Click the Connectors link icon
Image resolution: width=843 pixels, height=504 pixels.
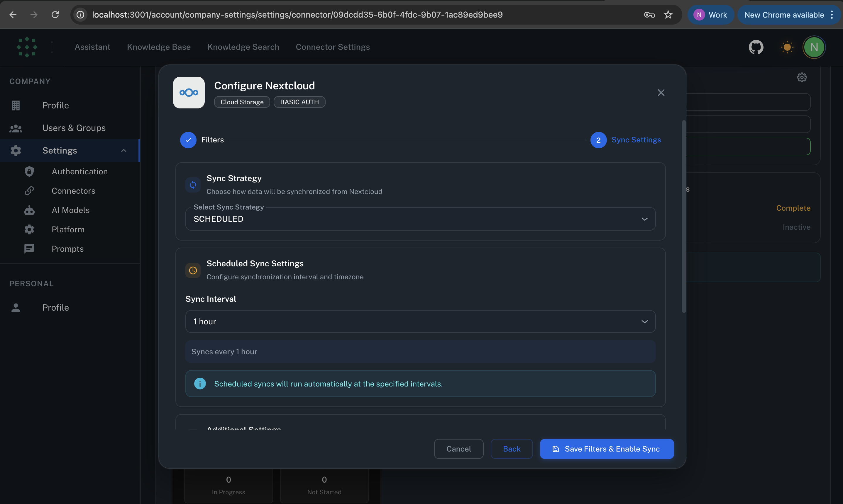click(x=29, y=190)
